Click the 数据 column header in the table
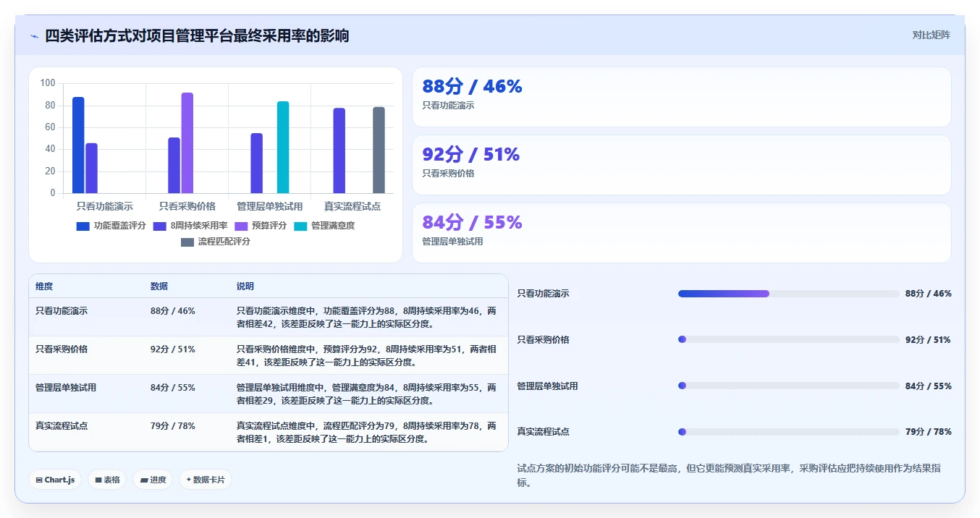Image resolution: width=980 pixels, height=518 pixels. point(159,286)
